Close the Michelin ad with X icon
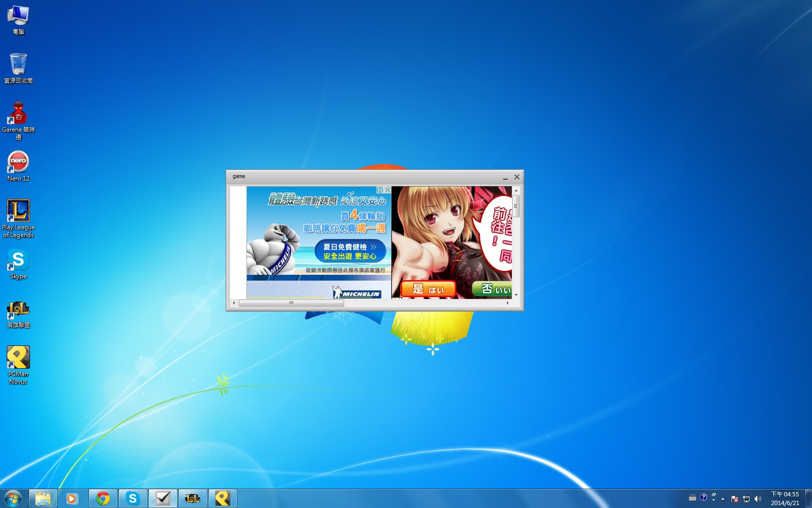 click(x=388, y=190)
